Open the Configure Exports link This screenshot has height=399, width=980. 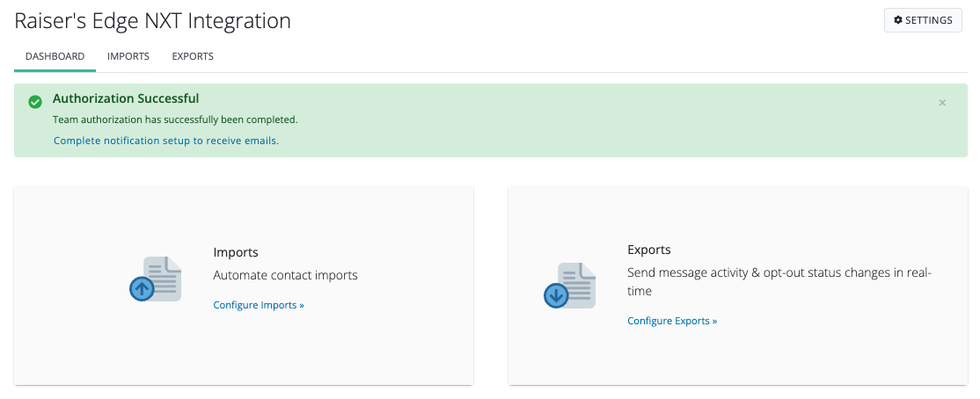tap(672, 321)
